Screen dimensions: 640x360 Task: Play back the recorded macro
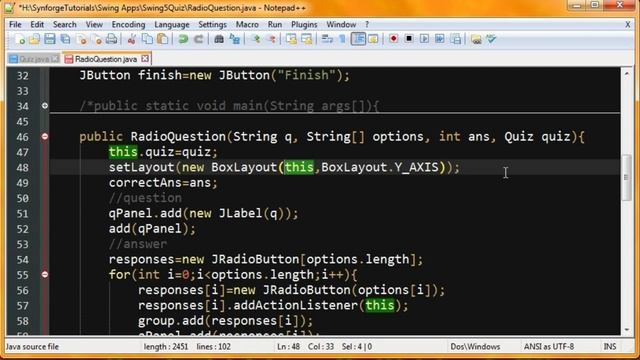tap(424, 39)
